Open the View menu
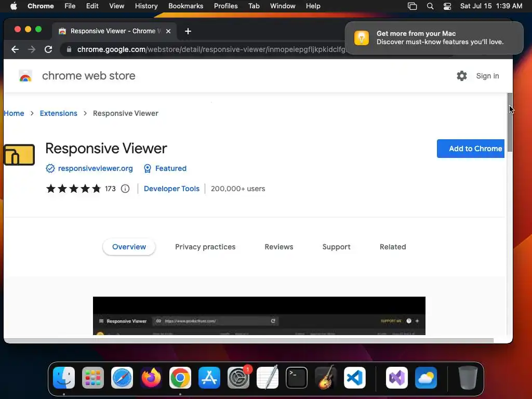The height and width of the screenshot is (399, 532). click(117, 6)
